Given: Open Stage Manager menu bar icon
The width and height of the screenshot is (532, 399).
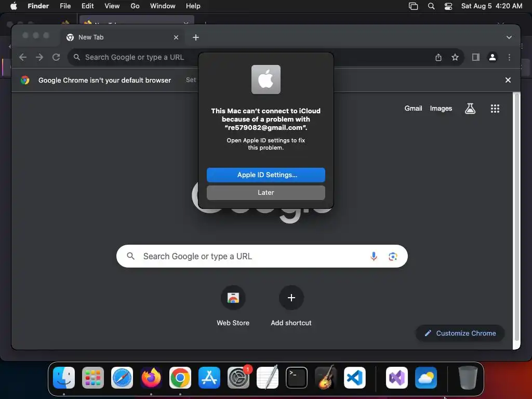Looking at the screenshot, I should tap(413, 6).
